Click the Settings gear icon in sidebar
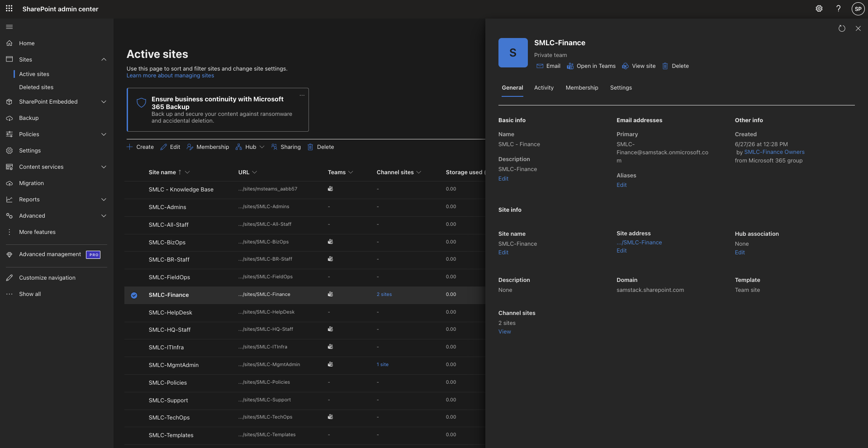This screenshot has height=448, width=868. (x=9, y=151)
